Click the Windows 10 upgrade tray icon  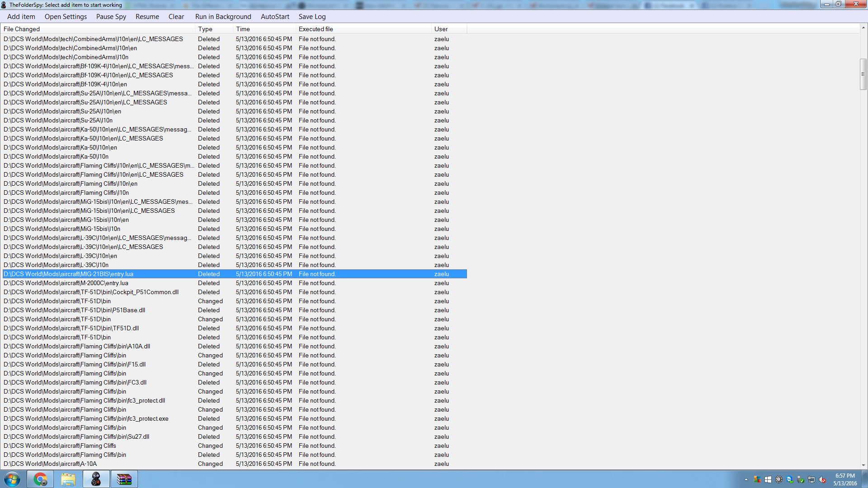point(768,479)
